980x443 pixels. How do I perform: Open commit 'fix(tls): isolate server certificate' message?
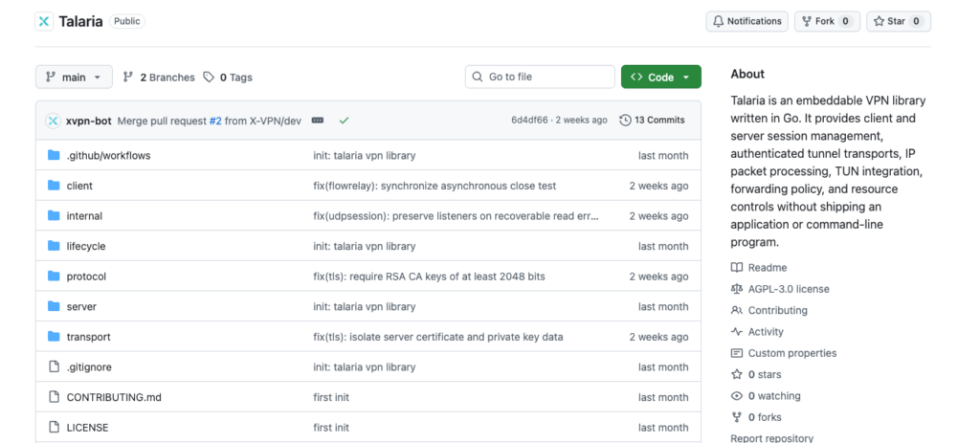437,337
